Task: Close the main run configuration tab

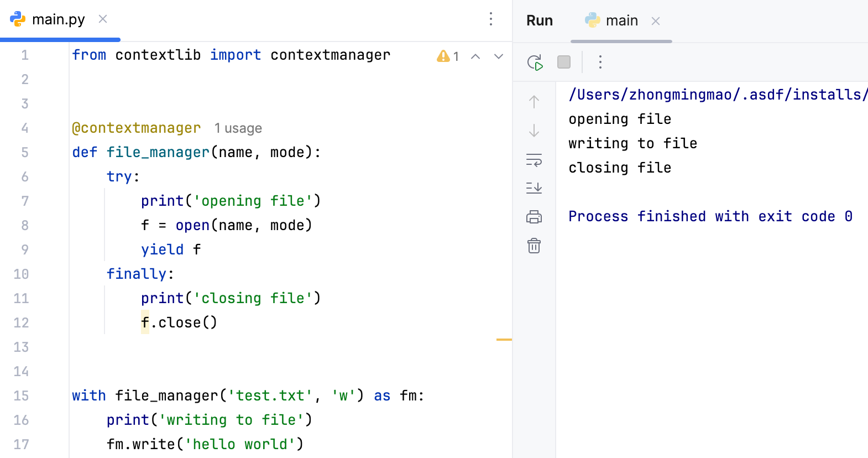Action: (x=656, y=21)
